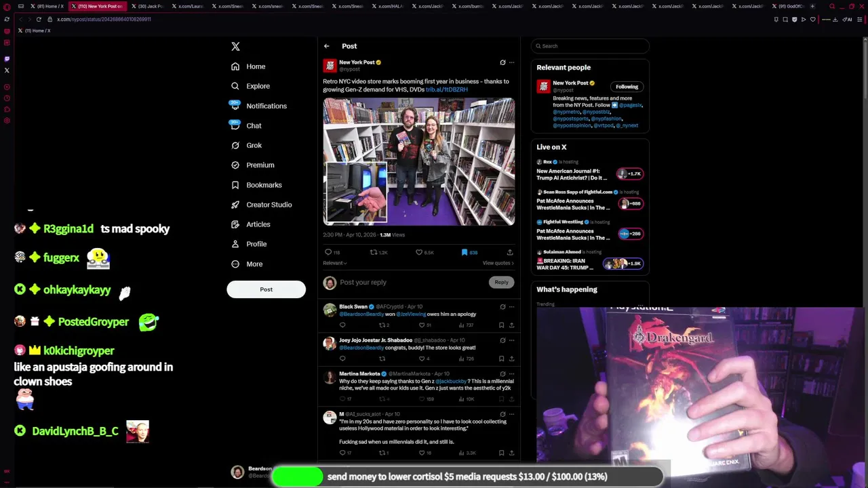The height and width of the screenshot is (488, 868).
Task: Like Martina Markota's reply showing 159
Action: [x=426, y=399]
